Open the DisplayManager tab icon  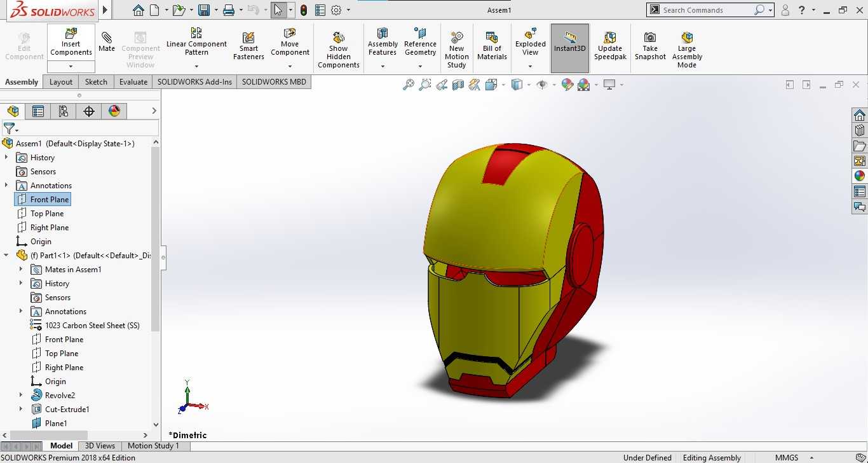(114, 111)
